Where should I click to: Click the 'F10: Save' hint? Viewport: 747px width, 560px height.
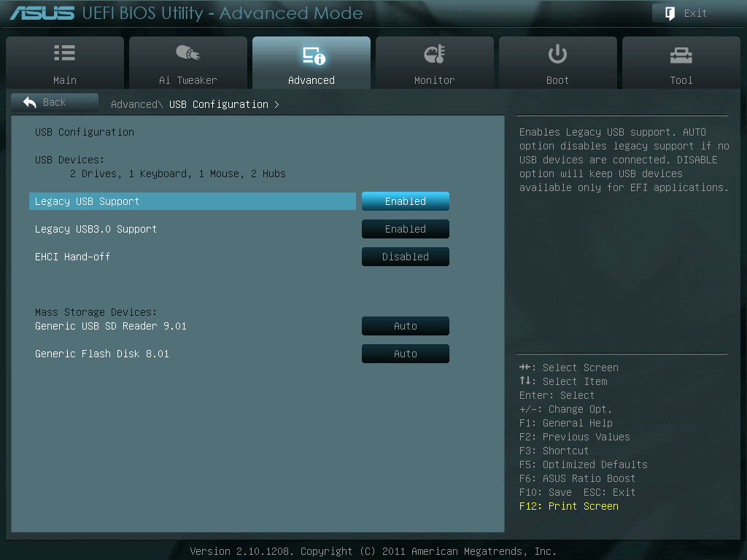coord(546,492)
